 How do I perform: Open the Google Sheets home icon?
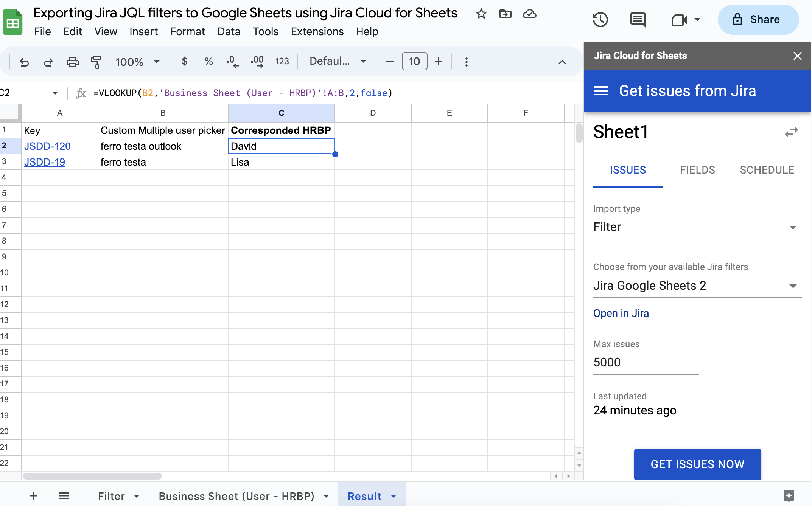pyautogui.click(x=12, y=22)
